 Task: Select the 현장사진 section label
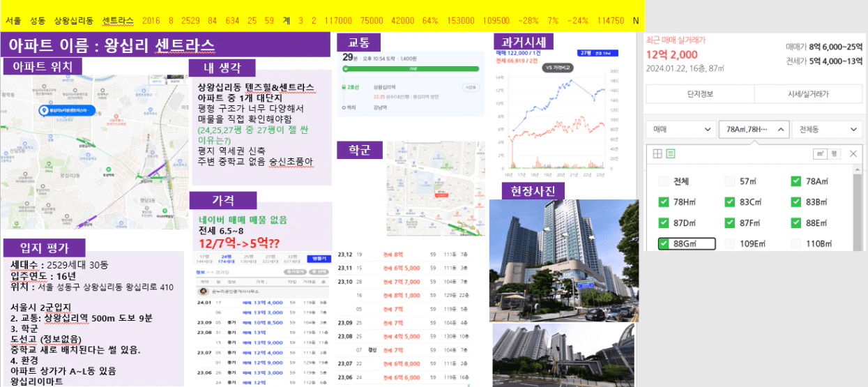coord(533,190)
